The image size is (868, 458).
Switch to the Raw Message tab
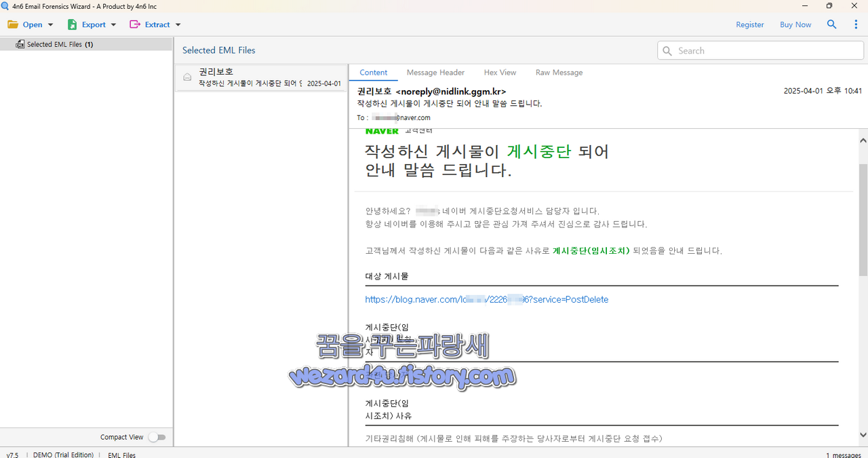pyautogui.click(x=559, y=73)
